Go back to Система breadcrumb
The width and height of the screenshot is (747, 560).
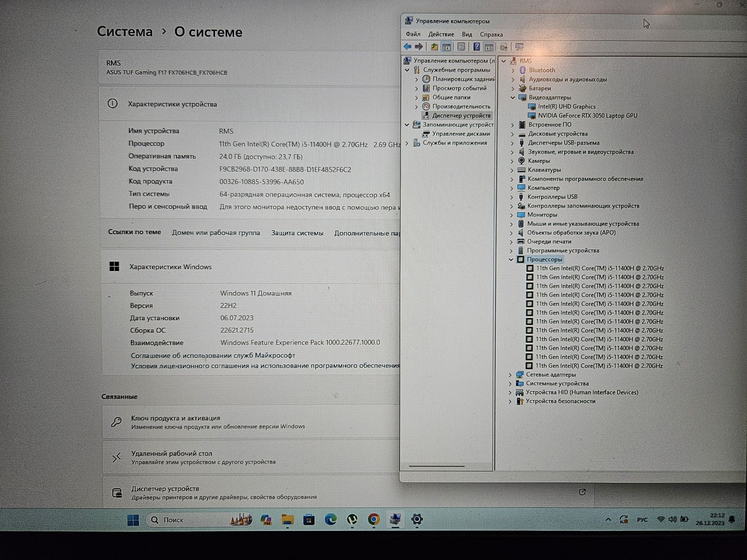(x=125, y=32)
